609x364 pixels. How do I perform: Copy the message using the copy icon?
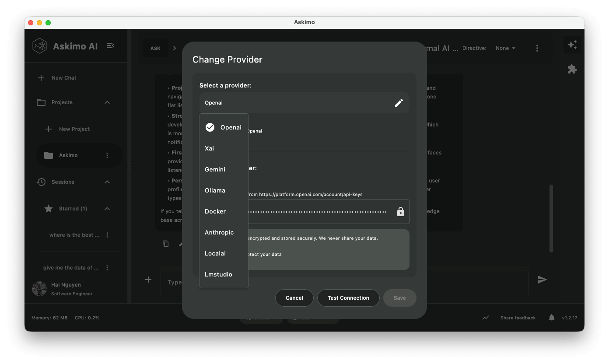tap(166, 244)
